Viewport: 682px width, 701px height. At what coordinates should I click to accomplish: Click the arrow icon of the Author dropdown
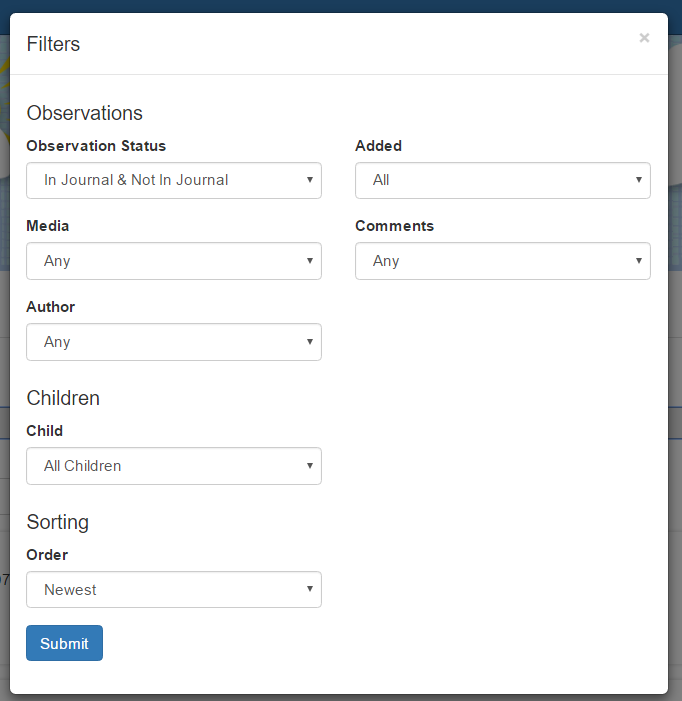(310, 342)
